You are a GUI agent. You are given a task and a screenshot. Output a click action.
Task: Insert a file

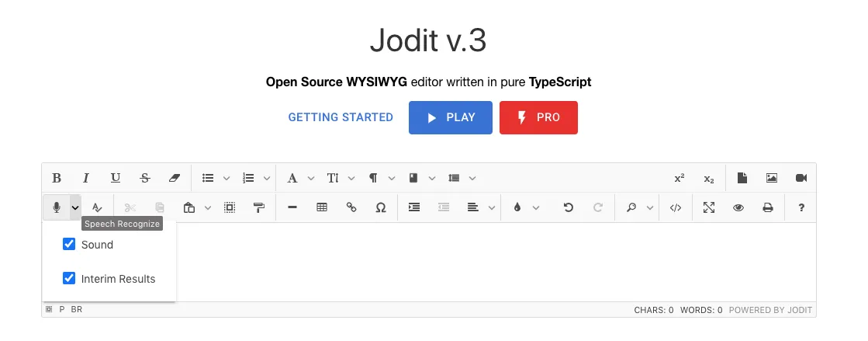pos(742,178)
